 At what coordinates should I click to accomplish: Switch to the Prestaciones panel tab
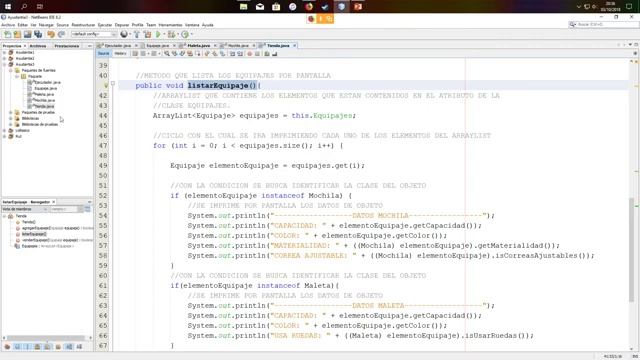(x=67, y=46)
